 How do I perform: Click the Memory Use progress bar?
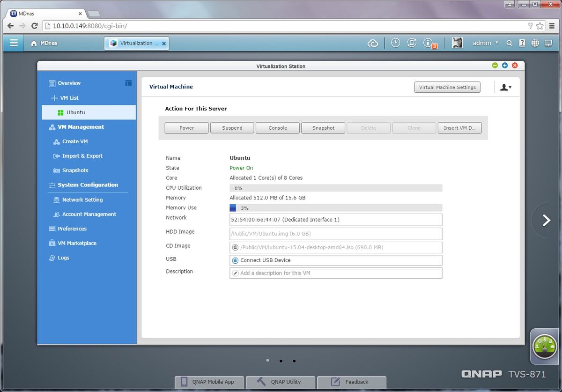point(336,208)
